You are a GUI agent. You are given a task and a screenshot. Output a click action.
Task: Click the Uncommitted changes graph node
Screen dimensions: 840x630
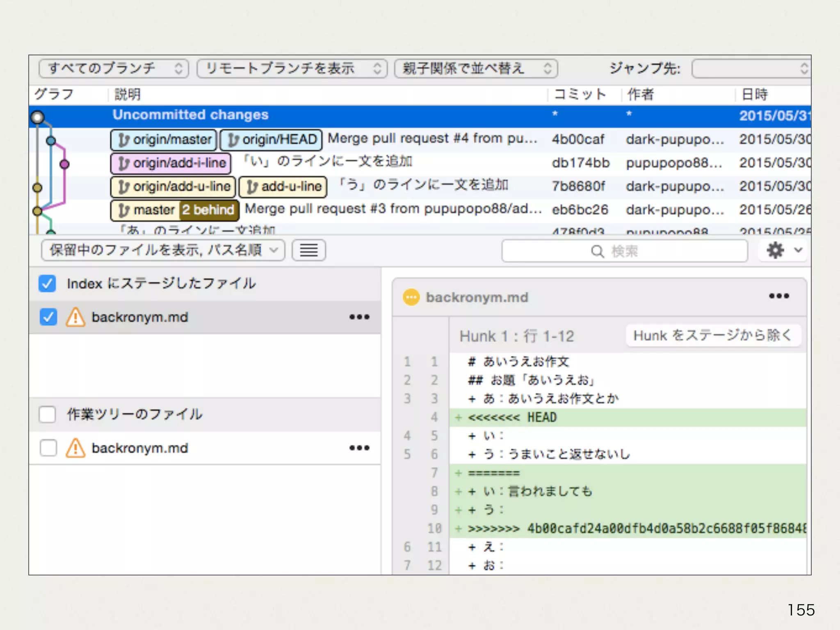coord(38,117)
